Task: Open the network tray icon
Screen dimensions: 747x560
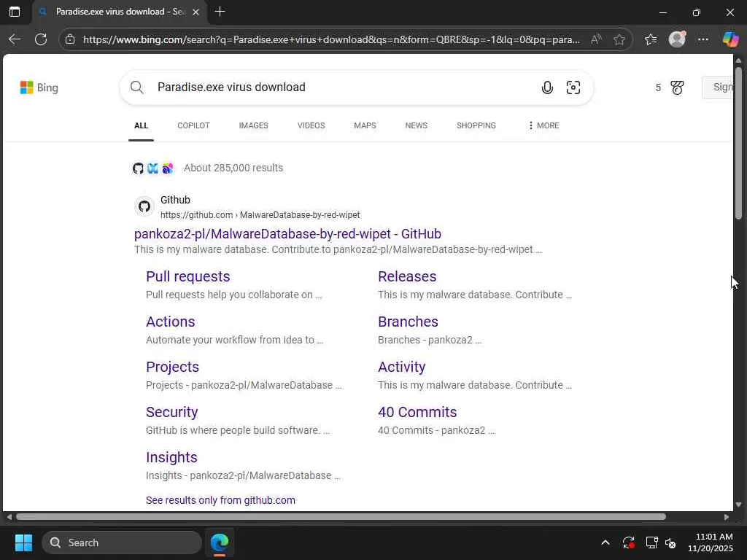Action: [x=651, y=542]
